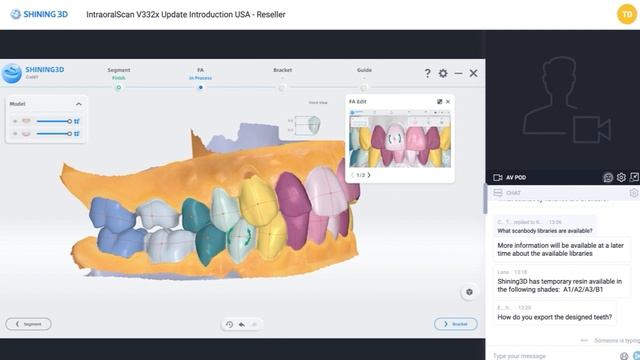Open AV POD settings gear
Image resolution: width=640 pixels, height=360 pixels.
coord(621,178)
